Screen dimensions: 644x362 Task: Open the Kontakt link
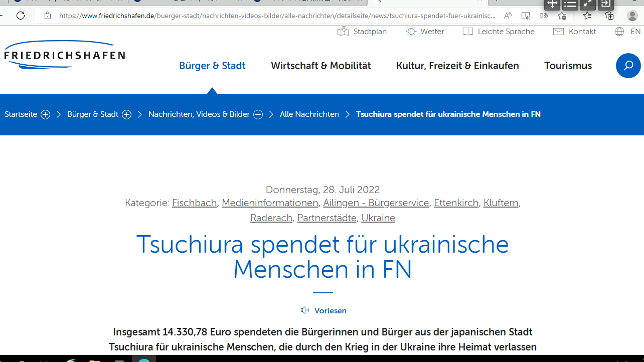[x=582, y=32]
